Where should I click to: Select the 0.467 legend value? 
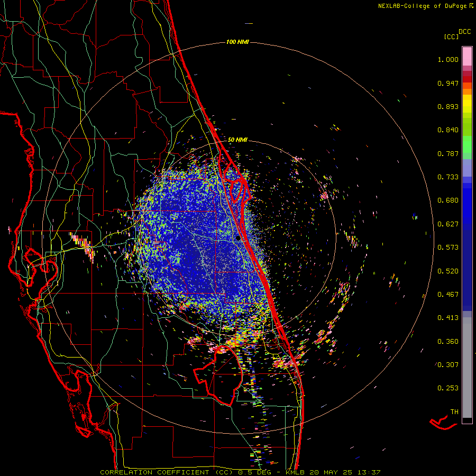click(x=448, y=295)
